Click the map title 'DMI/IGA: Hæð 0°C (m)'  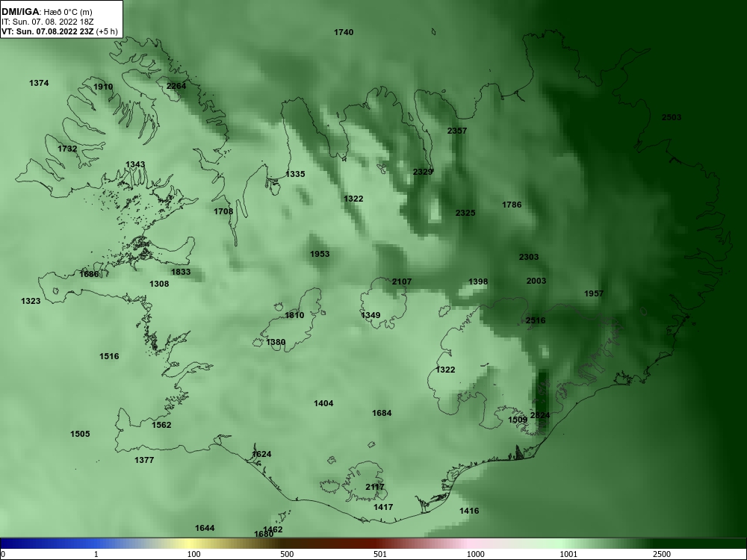[x=46, y=12]
